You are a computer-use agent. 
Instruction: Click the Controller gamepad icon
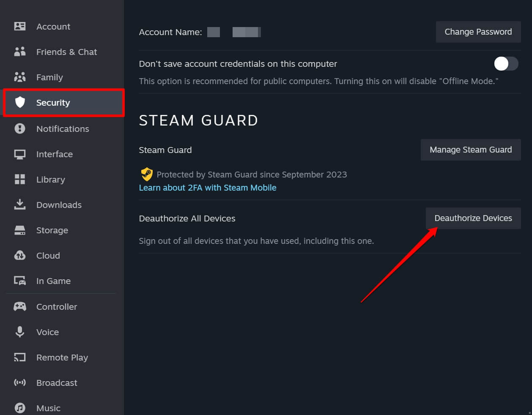19,306
